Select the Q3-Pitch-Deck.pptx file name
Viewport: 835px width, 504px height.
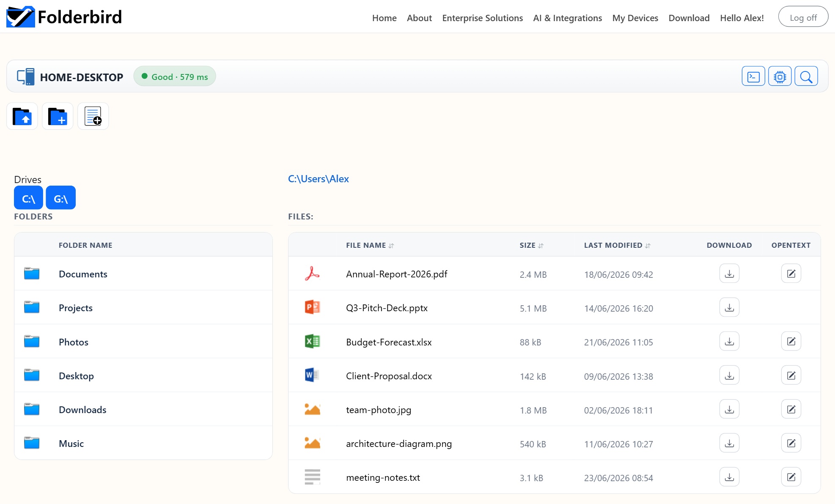387,308
